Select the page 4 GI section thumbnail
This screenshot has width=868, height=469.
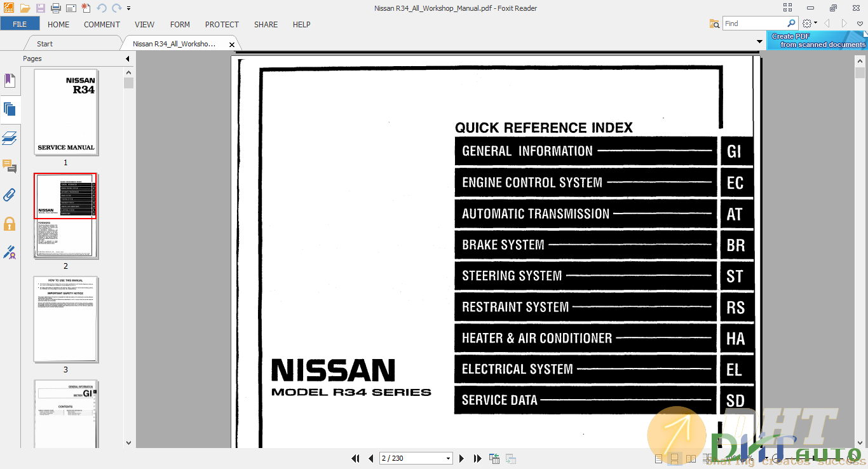tap(65, 414)
